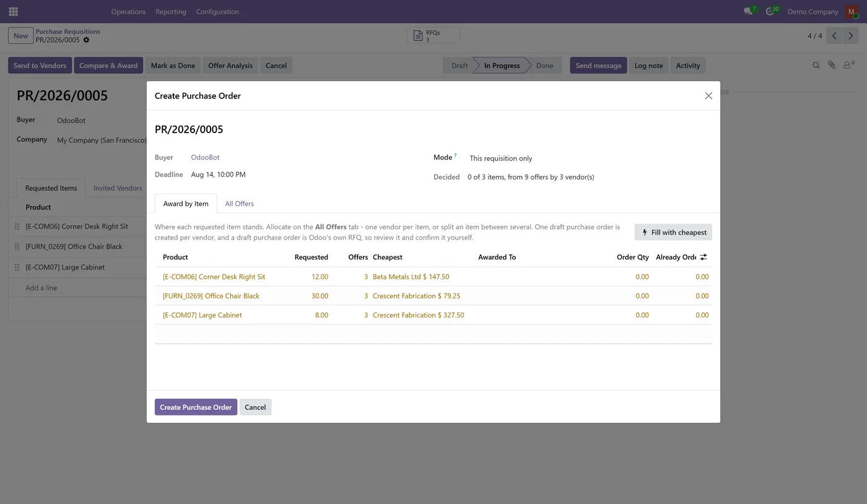867x504 pixels.
Task: Click requested quantity 30.00 cell
Action: click(320, 296)
